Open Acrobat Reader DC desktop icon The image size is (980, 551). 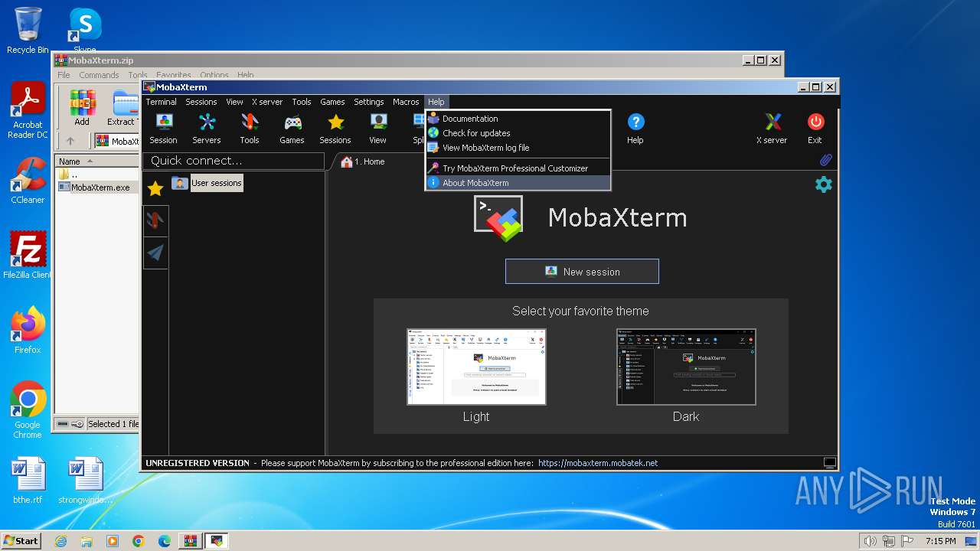(x=28, y=110)
